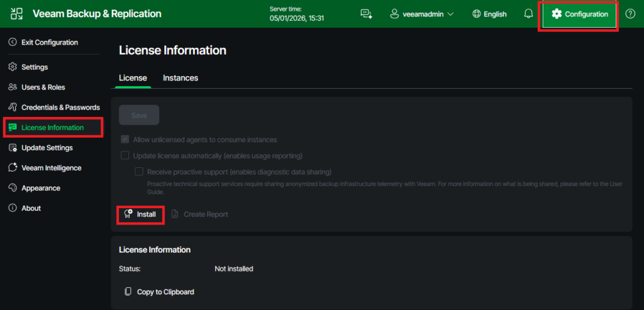Toggle Allow unlicensed agents to consume instances
Screen dimensions: 644x310
(125, 140)
